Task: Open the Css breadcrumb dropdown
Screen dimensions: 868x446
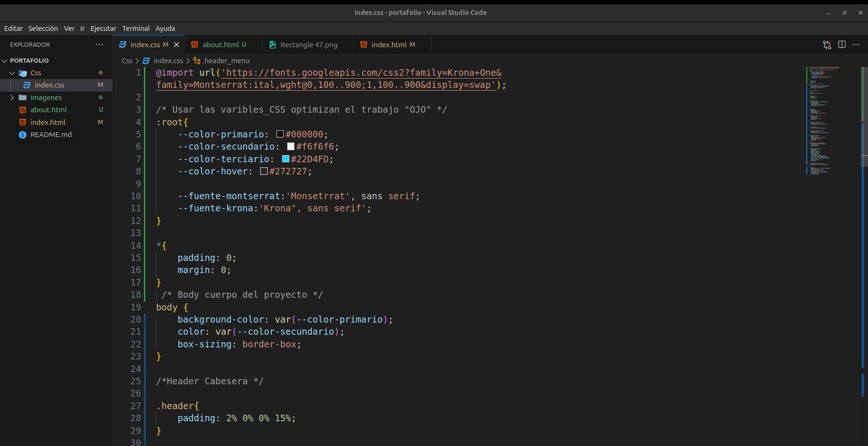Action: [127, 60]
